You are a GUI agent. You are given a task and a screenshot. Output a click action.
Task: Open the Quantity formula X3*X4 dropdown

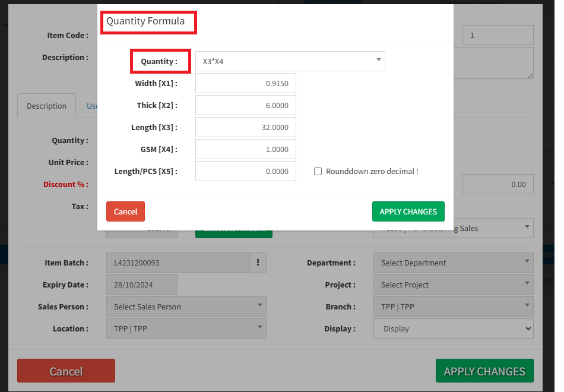290,61
